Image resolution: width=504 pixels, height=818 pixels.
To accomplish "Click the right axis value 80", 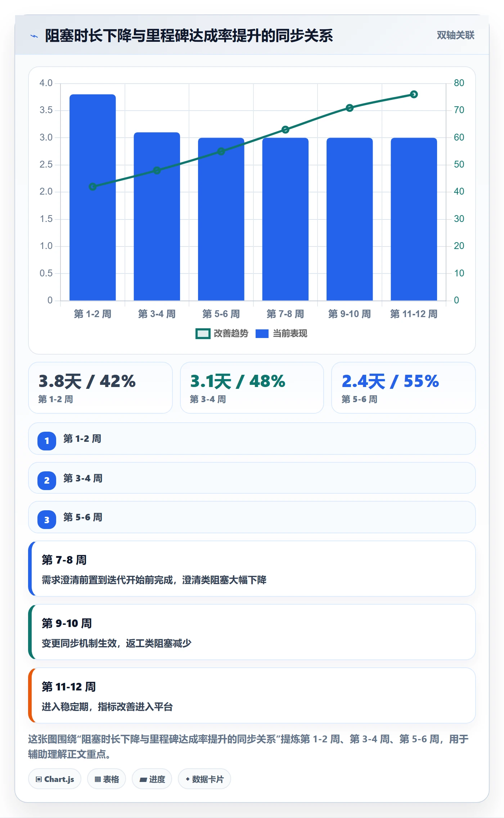I will (x=459, y=83).
